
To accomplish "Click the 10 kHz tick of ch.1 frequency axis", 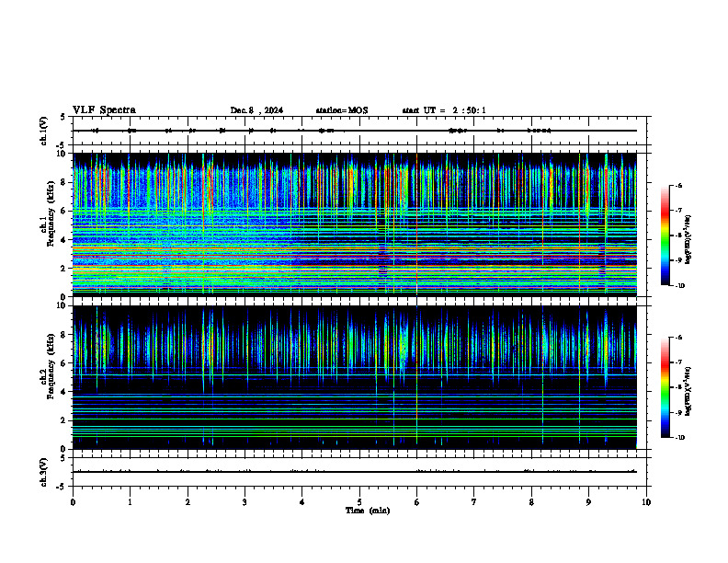I will click(63, 154).
